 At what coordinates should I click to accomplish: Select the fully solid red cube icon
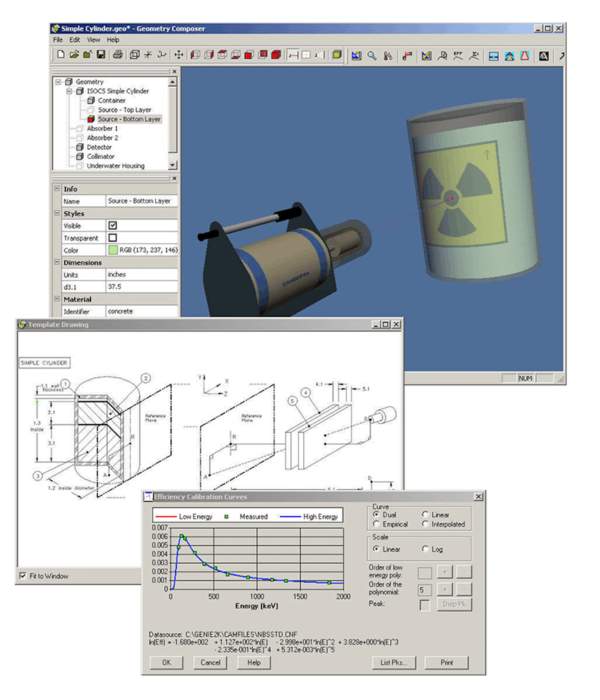coord(276,54)
